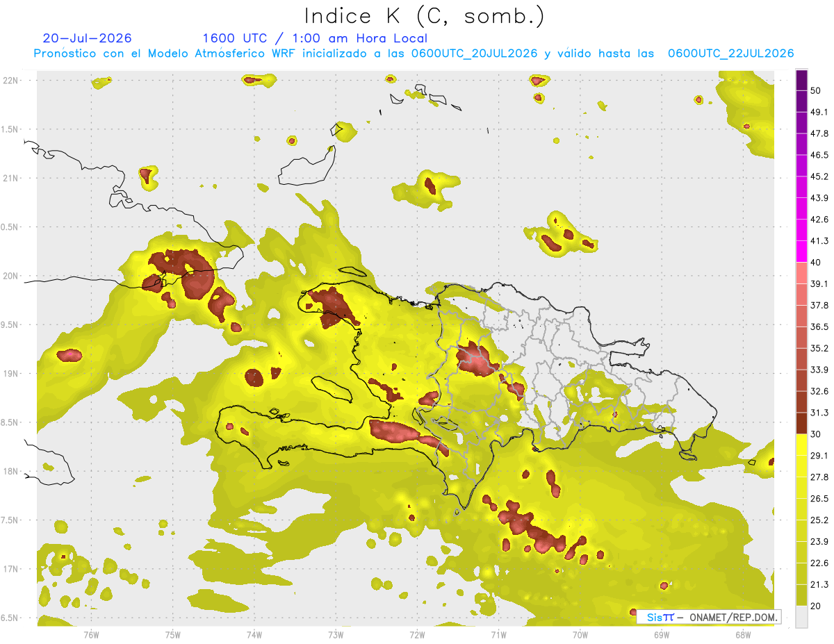The height and width of the screenshot is (644, 834).
Task: Click the latitude axis label "0.5N"
Action: click(x=10, y=227)
